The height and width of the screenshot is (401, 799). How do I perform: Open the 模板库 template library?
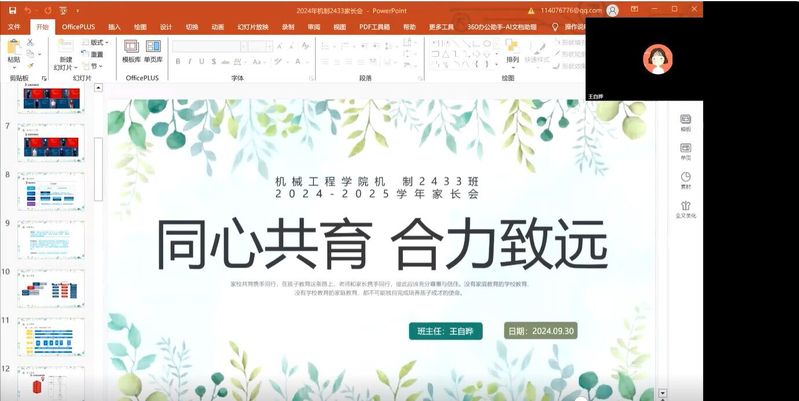(x=131, y=51)
